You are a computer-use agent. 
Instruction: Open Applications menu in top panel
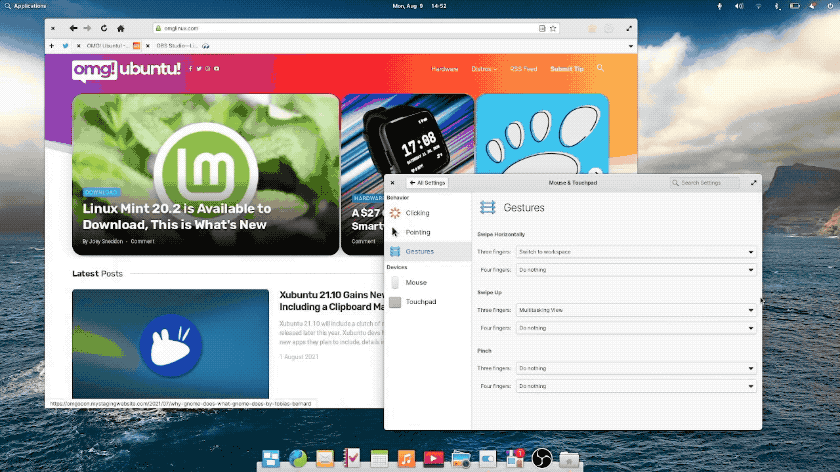click(25, 6)
